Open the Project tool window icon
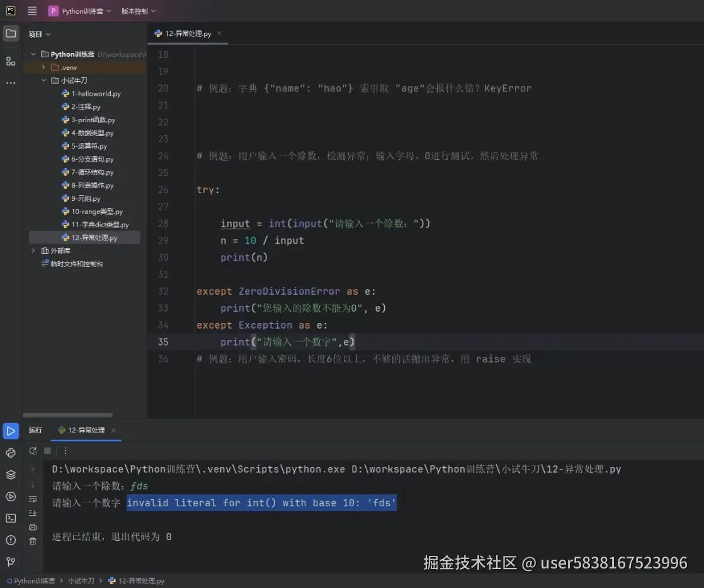704x588 pixels. (x=11, y=33)
